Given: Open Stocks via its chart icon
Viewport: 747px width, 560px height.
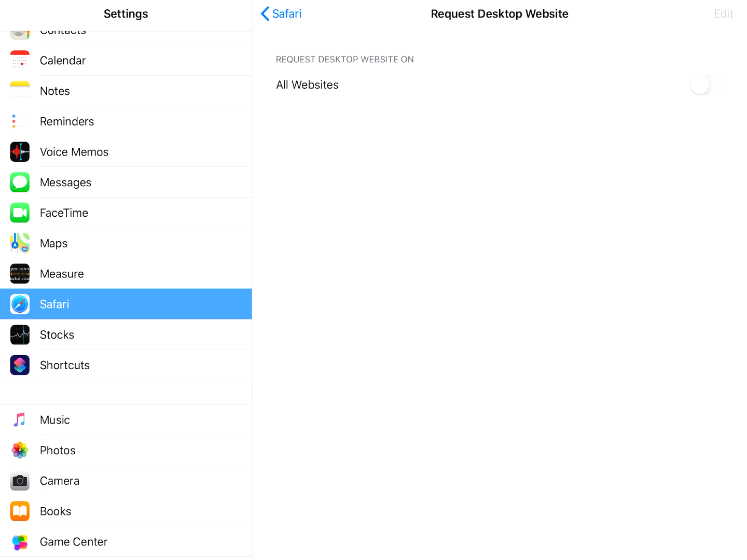Looking at the screenshot, I should [20, 335].
